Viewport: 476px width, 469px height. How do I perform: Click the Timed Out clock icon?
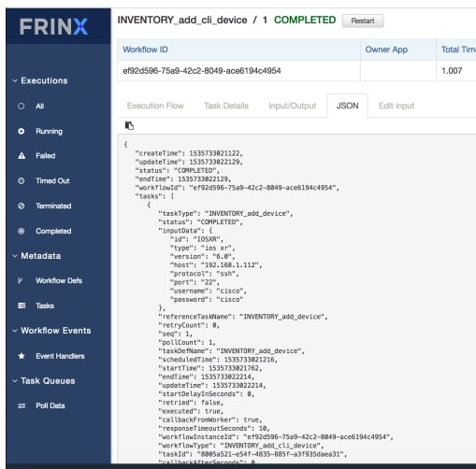pyautogui.click(x=21, y=180)
